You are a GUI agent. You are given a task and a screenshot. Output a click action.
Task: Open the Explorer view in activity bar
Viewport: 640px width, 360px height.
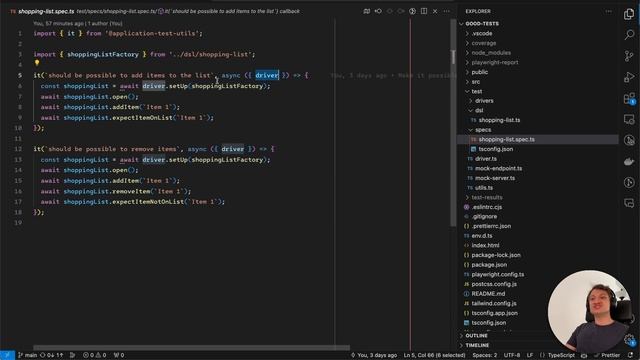click(x=629, y=14)
